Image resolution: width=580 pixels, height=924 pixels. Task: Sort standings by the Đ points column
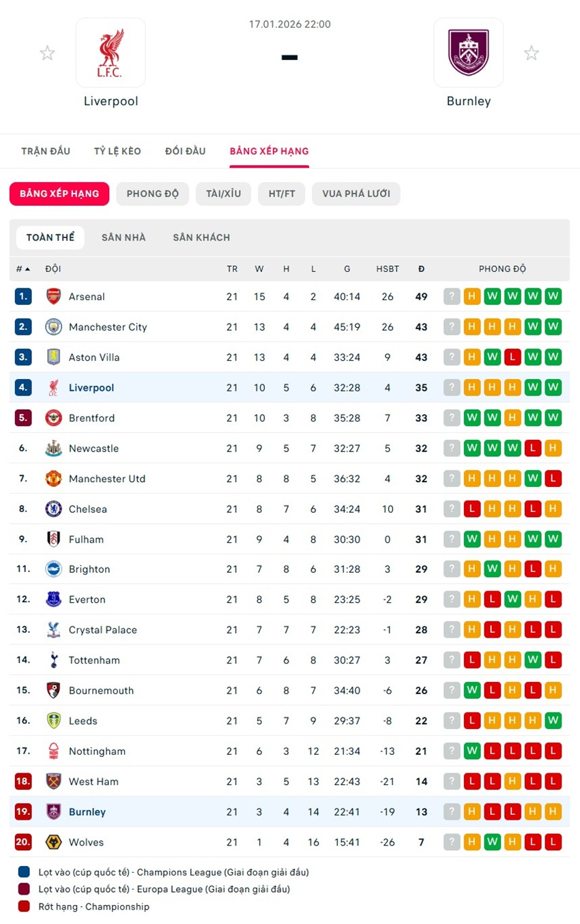point(421,269)
